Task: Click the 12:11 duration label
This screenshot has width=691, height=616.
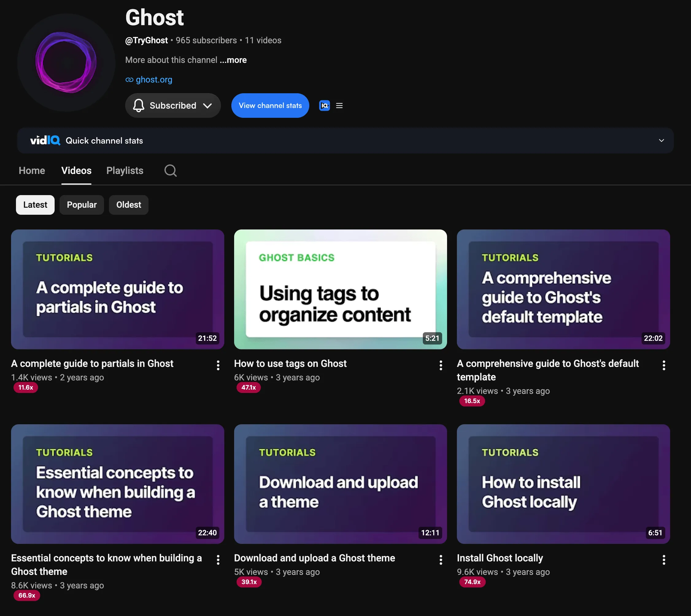Action: 430,533
